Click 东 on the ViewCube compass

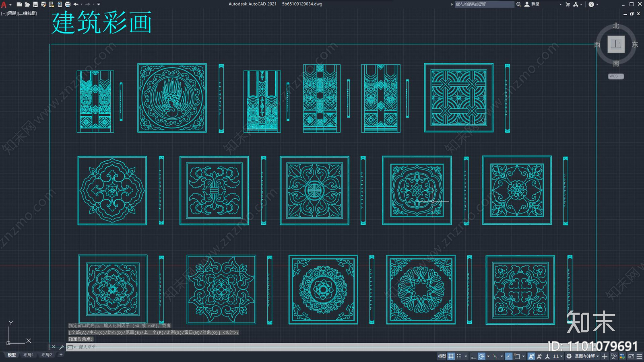(635, 45)
